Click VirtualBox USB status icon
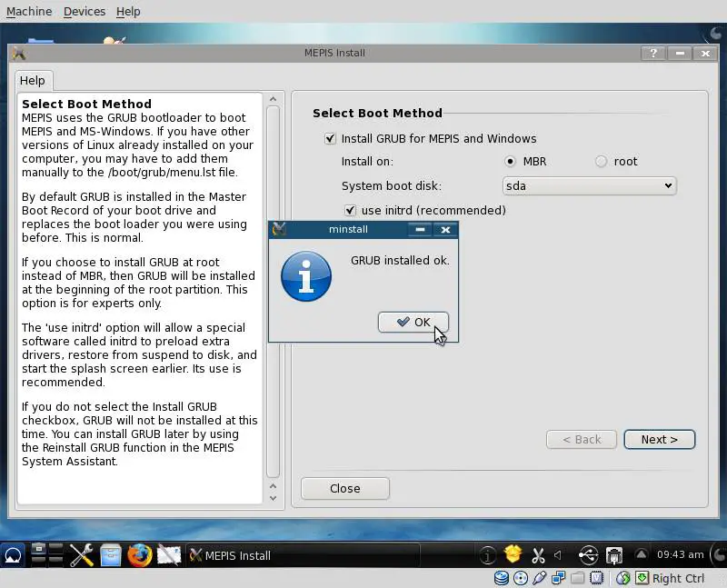The height and width of the screenshot is (588, 727). tap(540, 578)
